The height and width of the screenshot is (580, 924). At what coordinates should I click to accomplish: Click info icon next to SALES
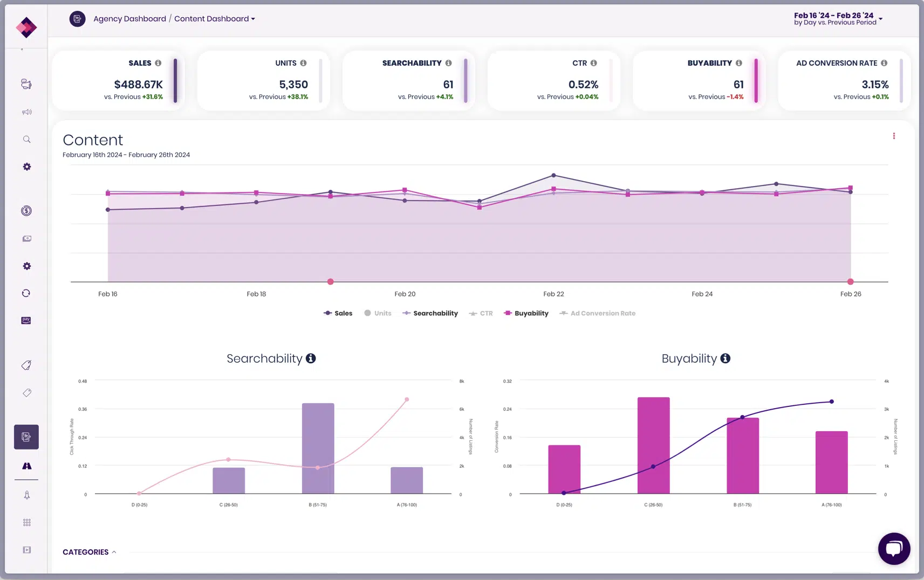click(158, 63)
